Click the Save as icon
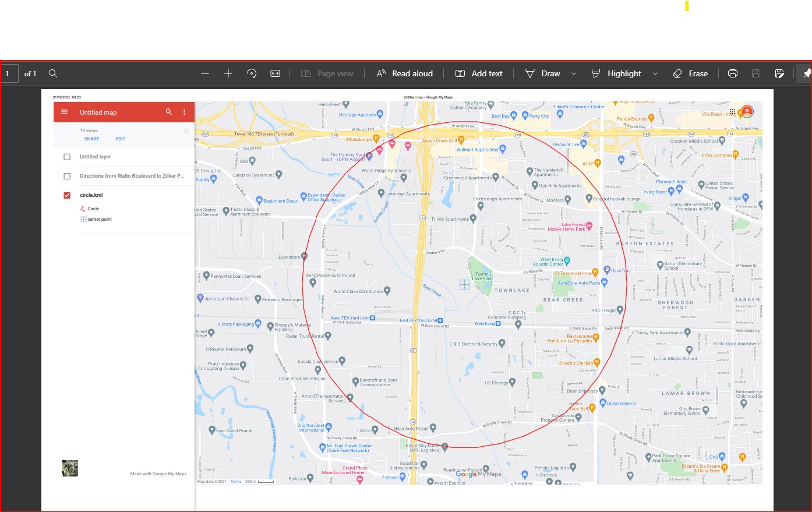The image size is (812, 512). click(779, 73)
